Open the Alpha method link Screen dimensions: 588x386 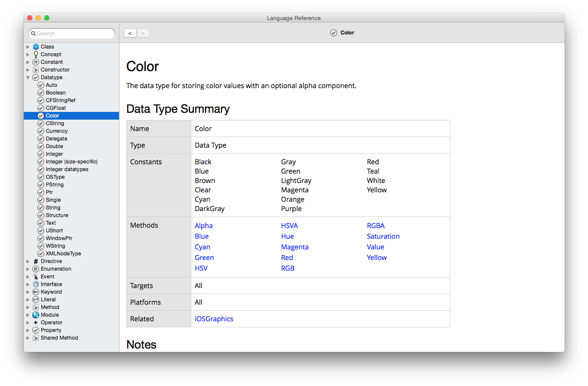point(204,226)
